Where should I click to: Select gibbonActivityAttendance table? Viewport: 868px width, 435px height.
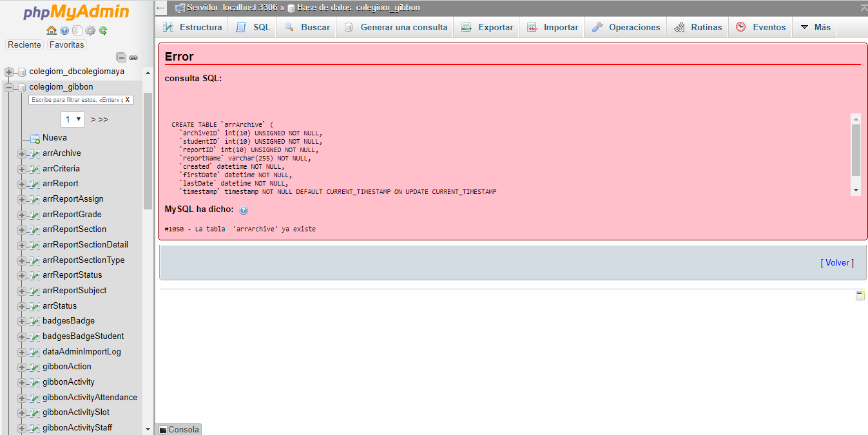(90, 398)
